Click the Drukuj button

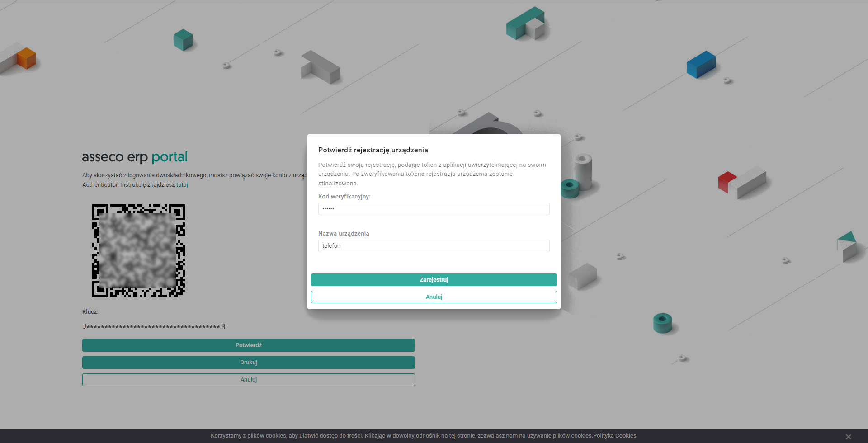point(249,363)
